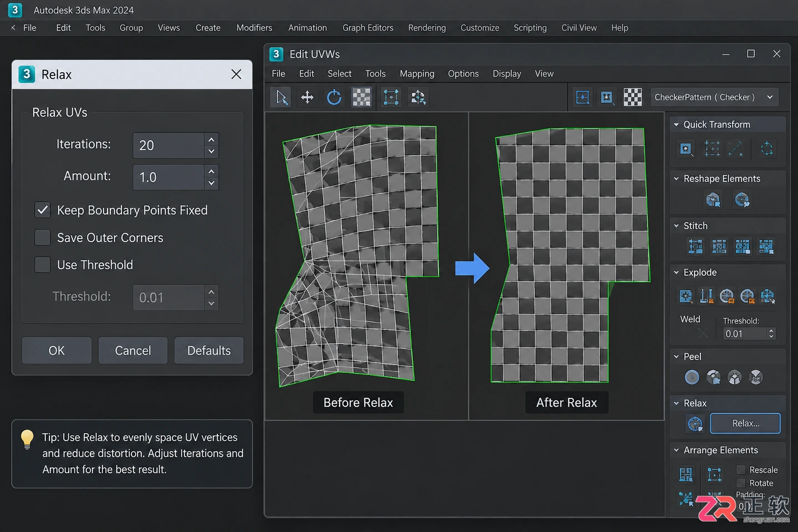Open the Display menu in Edit UVWs
798x532 pixels.
[x=507, y=74]
